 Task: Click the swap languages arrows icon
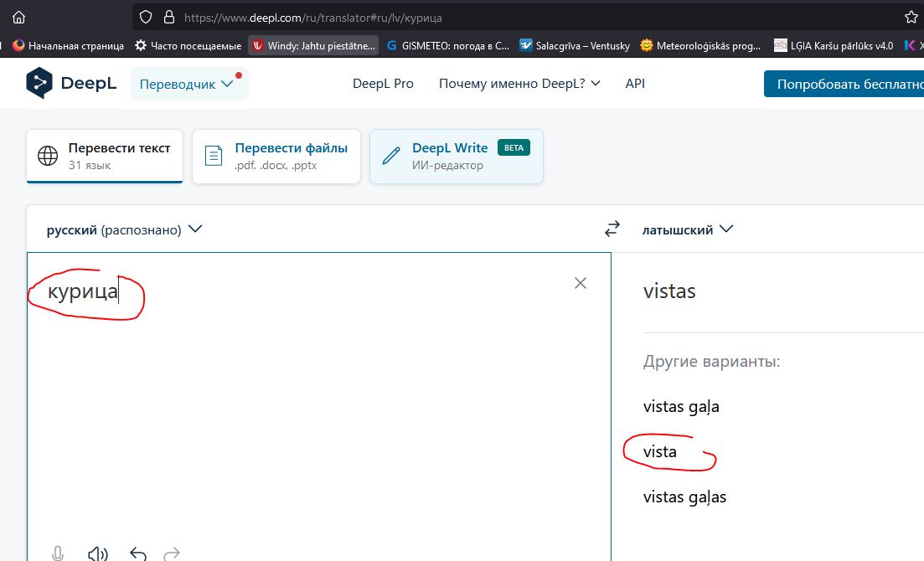612,229
